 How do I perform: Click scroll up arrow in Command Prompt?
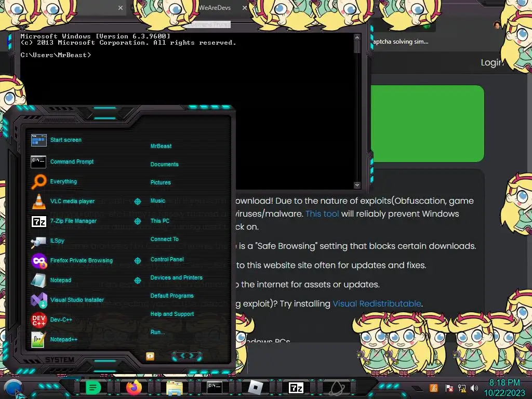click(357, 37)
